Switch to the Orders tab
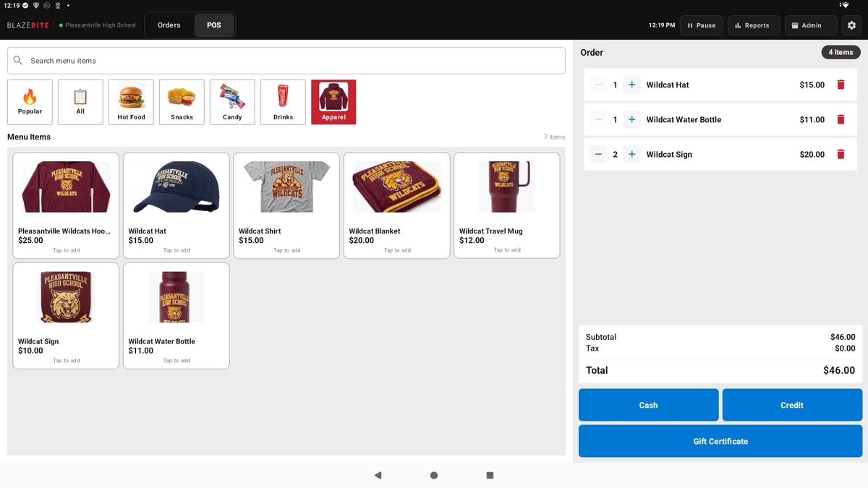Screen dimensions: 868x488 click(x=169, y=25)
